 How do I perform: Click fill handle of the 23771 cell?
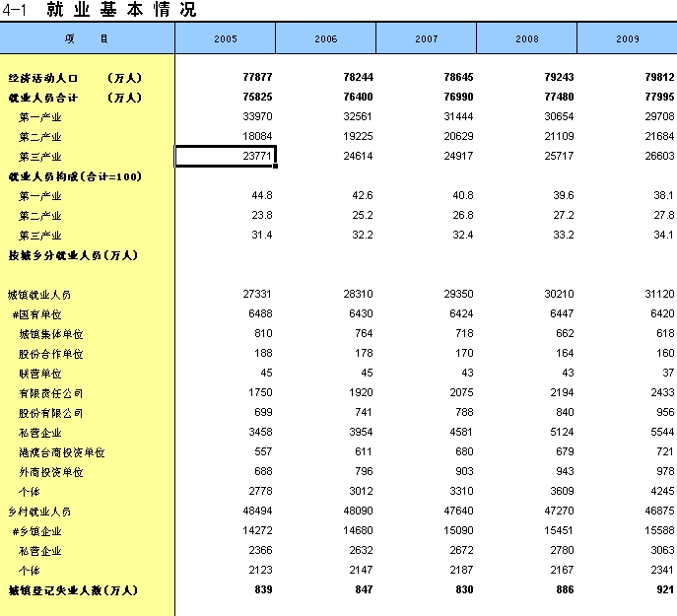click(275, 167)
